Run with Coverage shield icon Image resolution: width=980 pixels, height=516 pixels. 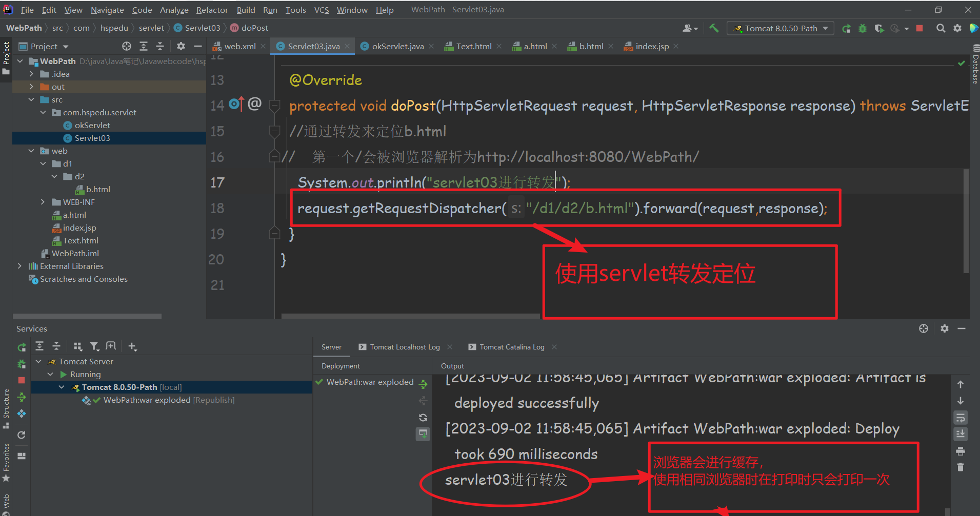(x=879, y=28)
